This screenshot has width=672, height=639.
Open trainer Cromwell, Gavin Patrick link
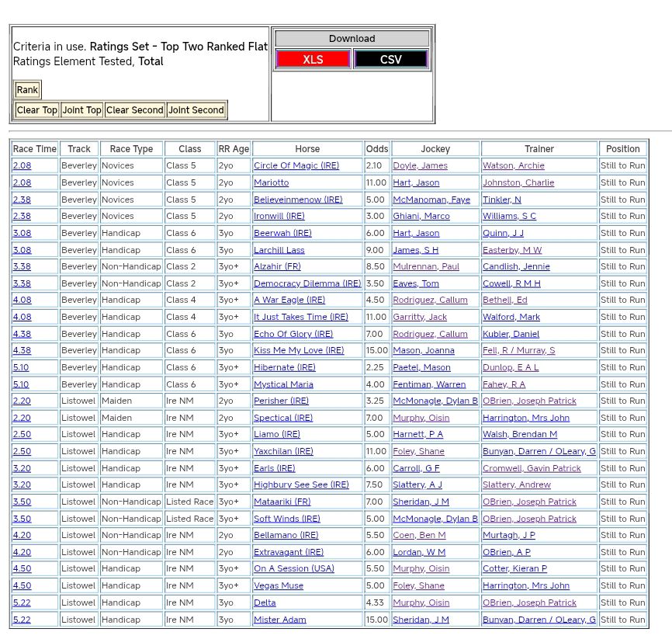[x=532, y=468]
